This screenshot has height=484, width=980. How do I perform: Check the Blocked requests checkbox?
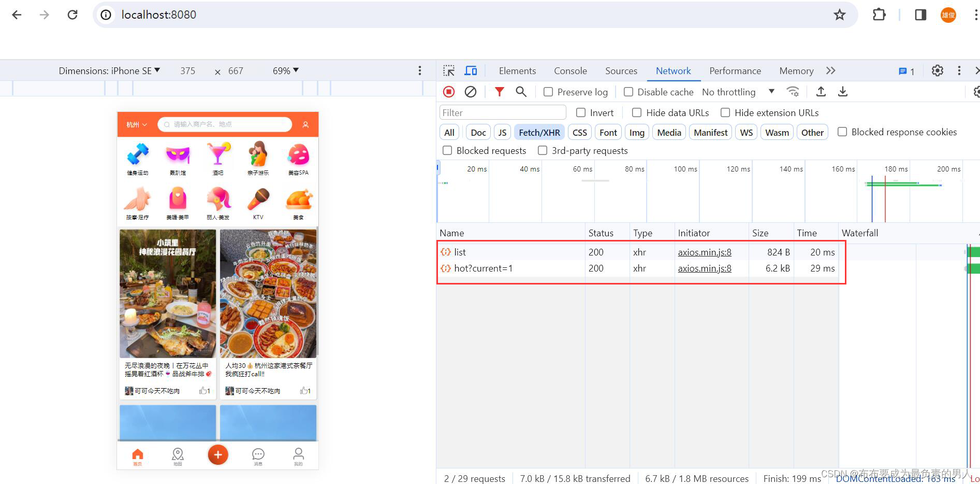pyautogui.click(x=447, y=150)
